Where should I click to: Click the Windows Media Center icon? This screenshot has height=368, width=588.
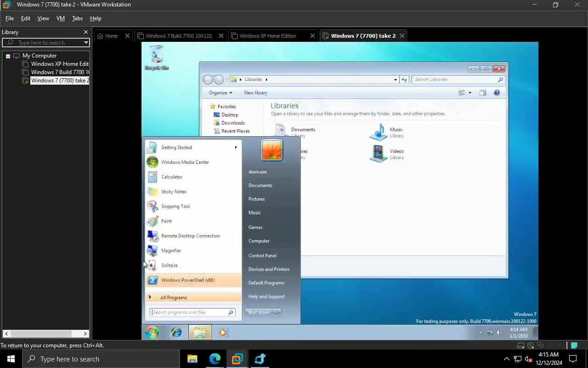(152, 162)
